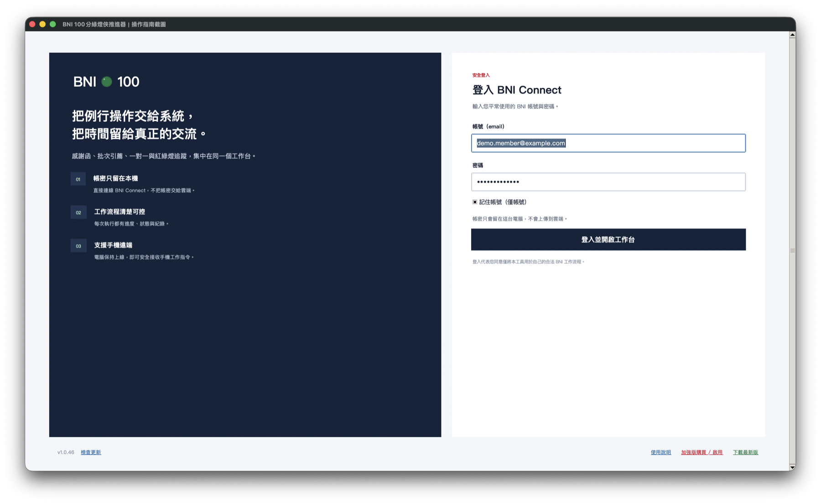Click the 03 step badge
Image resolution: width=821 pixels, height=504 pixels.
tap(78, 246)
